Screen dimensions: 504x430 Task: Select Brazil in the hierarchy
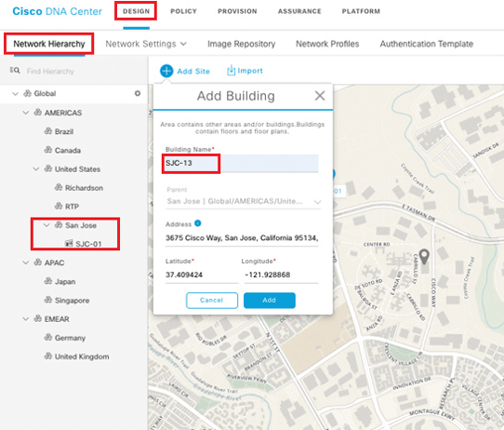click(64, 131)
